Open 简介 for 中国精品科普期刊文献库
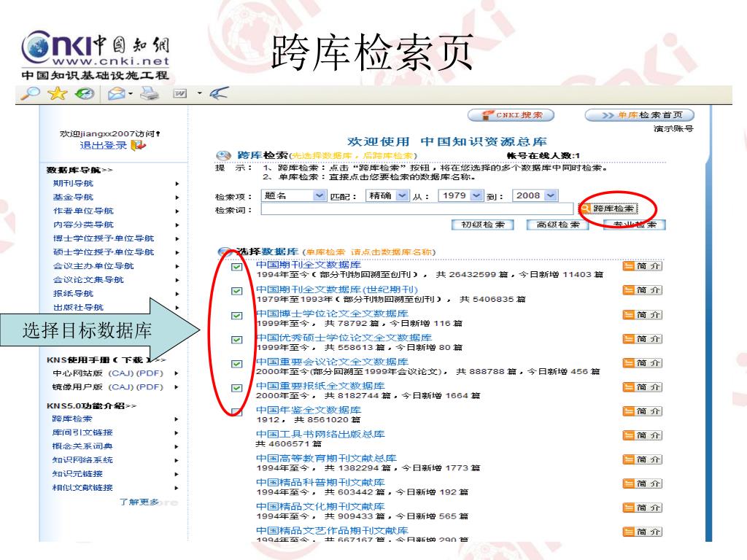The width and height of the screenshot is (747, 560). (x=642, y=484)
